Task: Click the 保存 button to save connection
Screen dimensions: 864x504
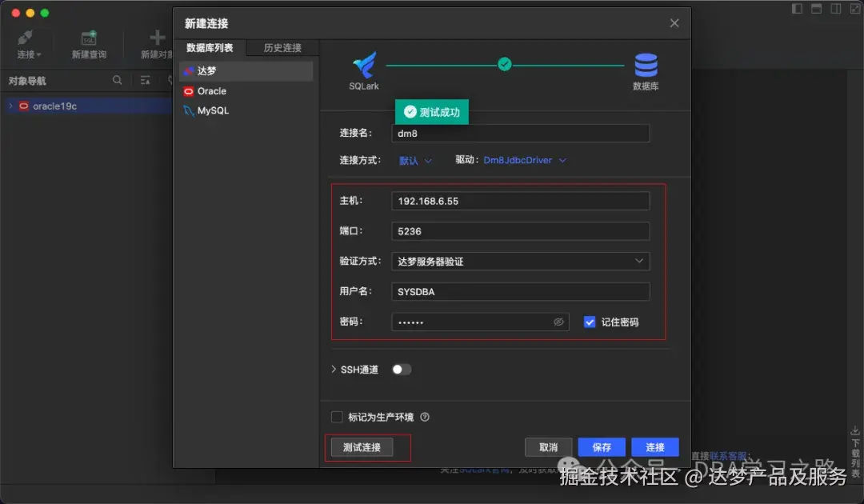Action: click(x=602, y=446)
